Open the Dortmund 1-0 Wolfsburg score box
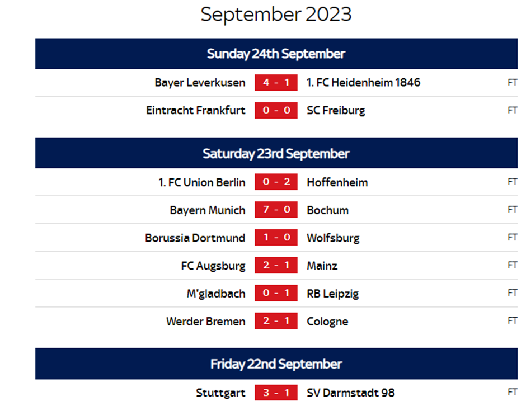 [x=276, y=237]
